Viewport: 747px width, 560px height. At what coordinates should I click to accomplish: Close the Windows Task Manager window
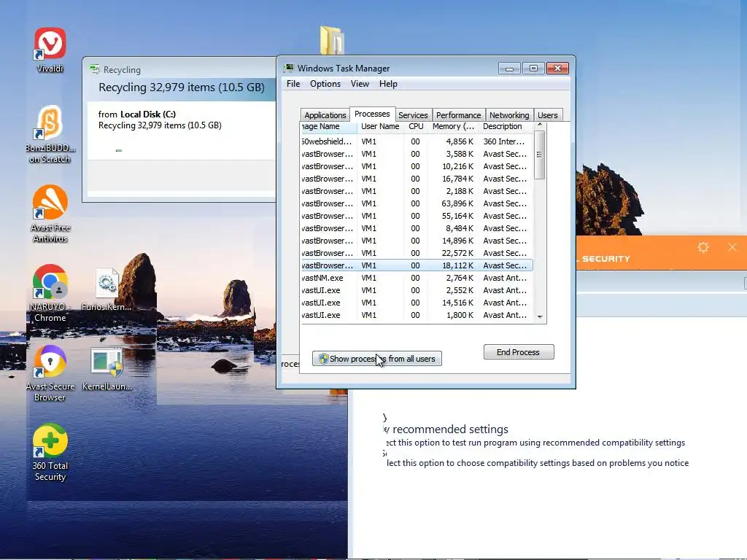[x=557, y=69]
